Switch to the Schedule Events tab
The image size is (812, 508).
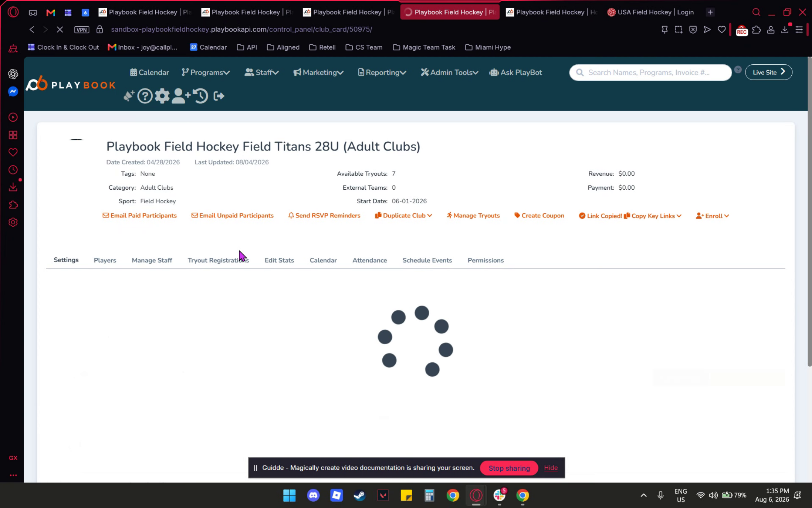point(427,260)
